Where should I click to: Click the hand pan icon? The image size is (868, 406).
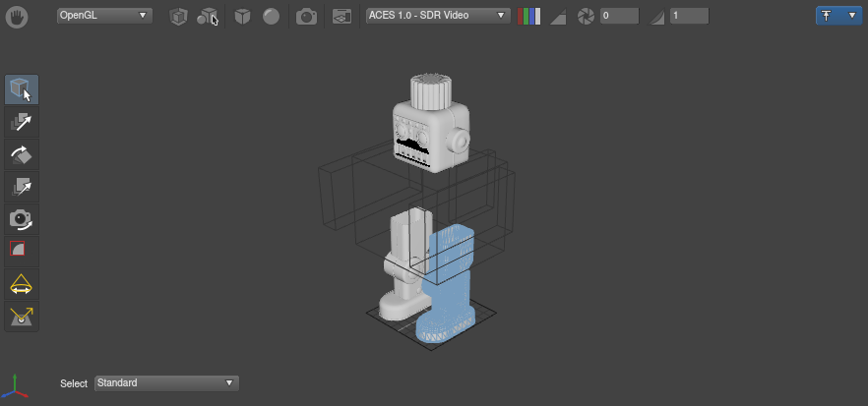click(x=17, y=17)
